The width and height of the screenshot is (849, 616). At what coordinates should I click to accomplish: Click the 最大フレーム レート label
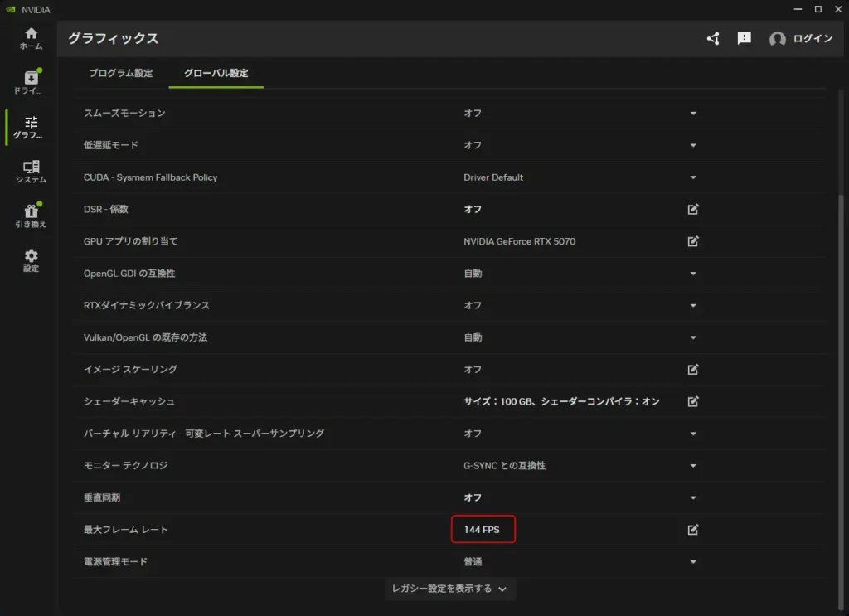tap(126, 530)
